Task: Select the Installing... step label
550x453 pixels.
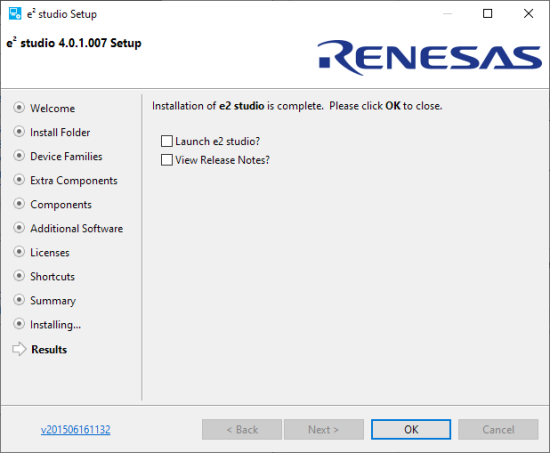Action: [55, 325]
